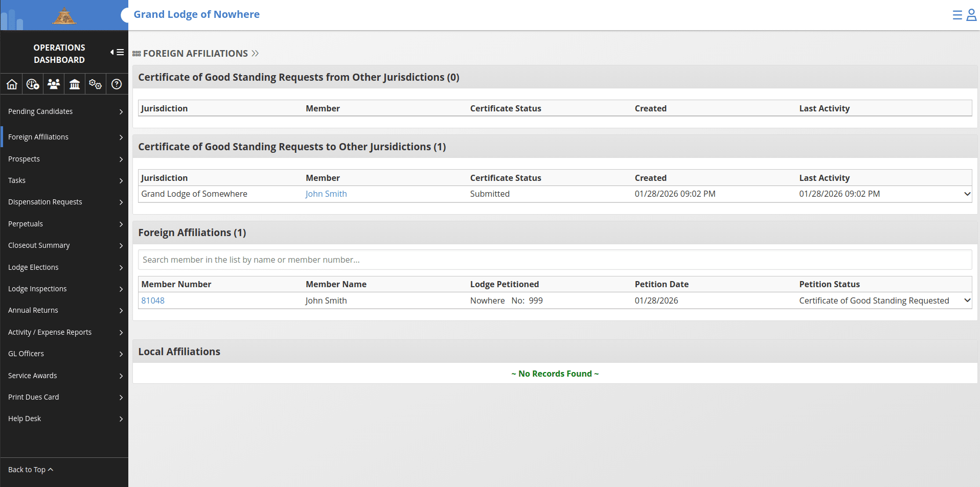Expand GL Officers menu chevron
This screenshot has width=980, height=487.
pos(121,354)
